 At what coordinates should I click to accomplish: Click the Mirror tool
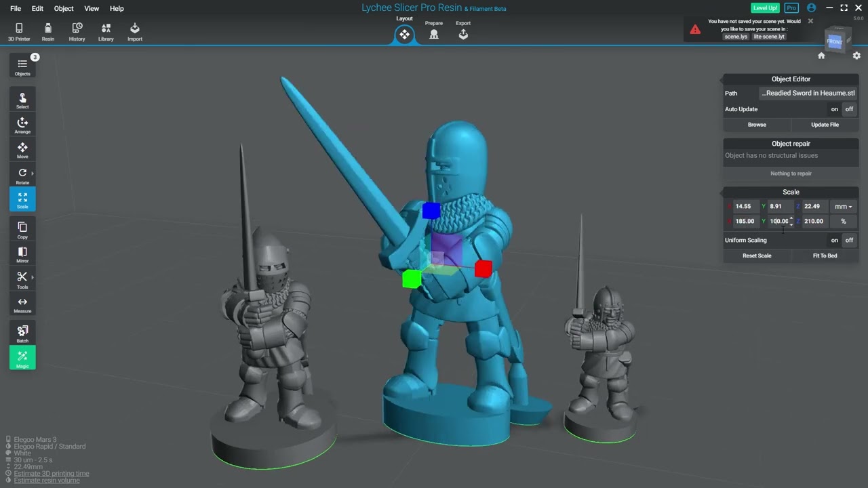[22, 254]
